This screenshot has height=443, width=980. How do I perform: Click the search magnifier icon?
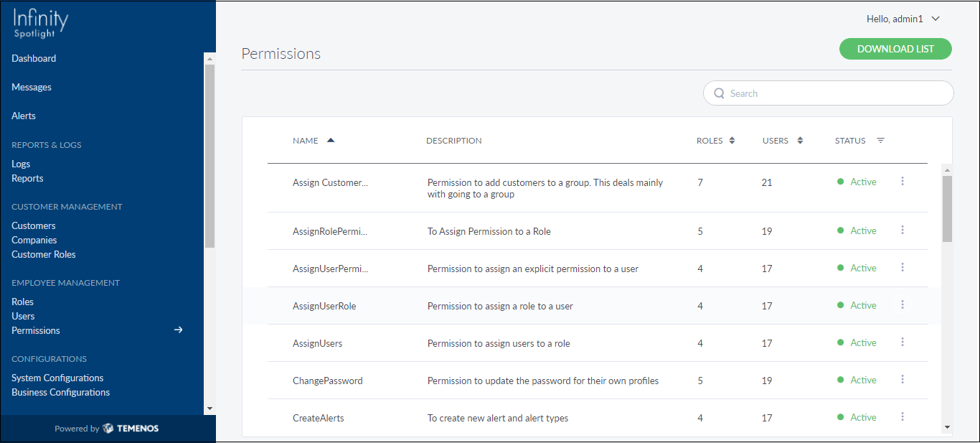coord(720,93)
